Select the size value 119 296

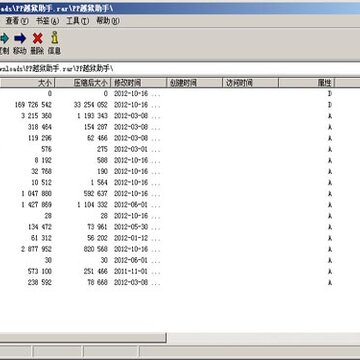[x=40, y=138]
